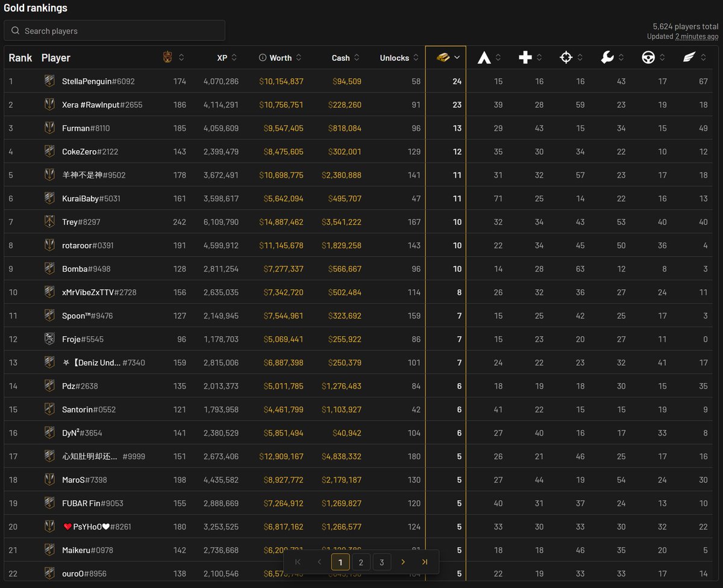Screen dimensions: 723x588
Task: Click sort arrows next to wrench icon
Action: point(621,58)
